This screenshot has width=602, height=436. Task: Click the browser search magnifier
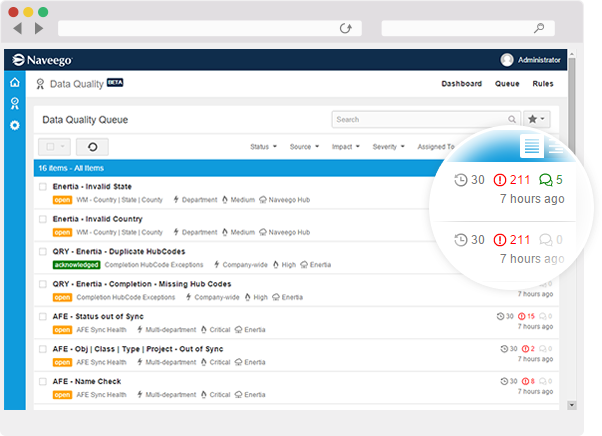click(x=539, y=28)
